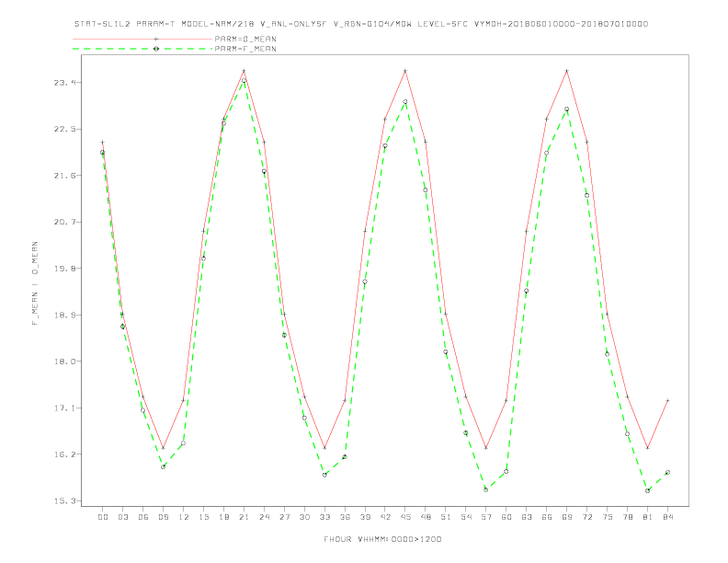Click the x-axis forecast hour label 78

pos(627,517)
